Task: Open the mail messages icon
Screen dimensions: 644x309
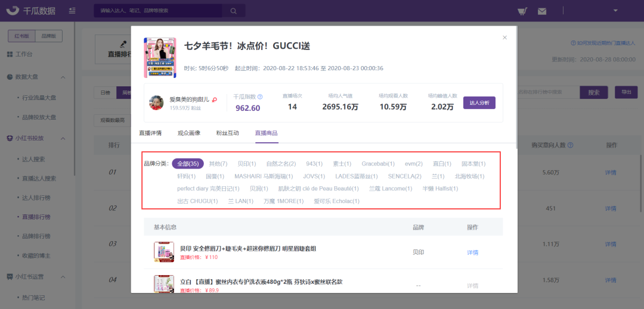Action: 542,11
